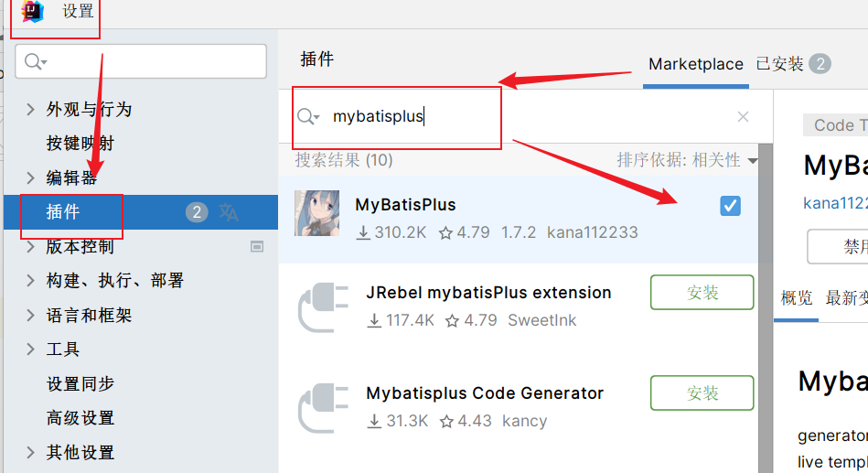Expand 外观与行为 settings group
Viewport: 868px width, 473px height.
31,109
